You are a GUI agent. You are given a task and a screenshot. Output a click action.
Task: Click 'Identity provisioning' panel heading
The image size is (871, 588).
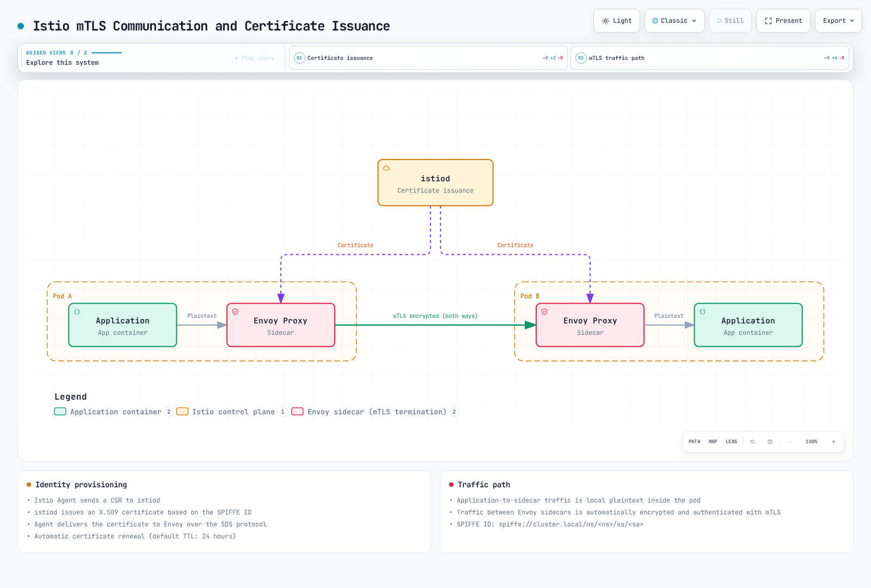81,485
